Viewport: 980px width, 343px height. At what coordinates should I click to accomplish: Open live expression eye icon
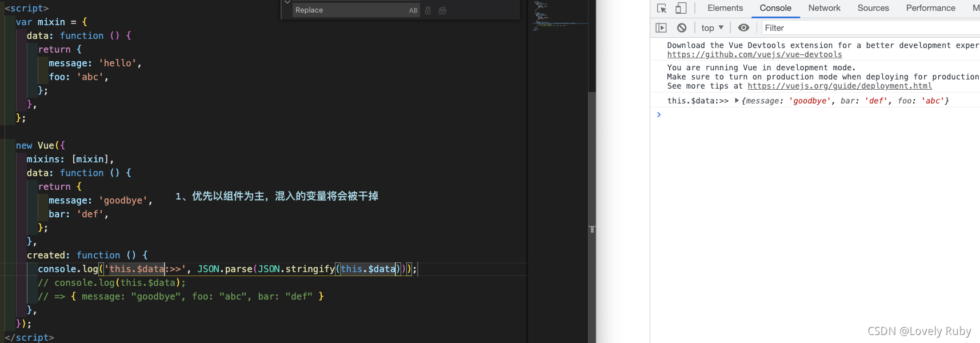coord(743,27)
